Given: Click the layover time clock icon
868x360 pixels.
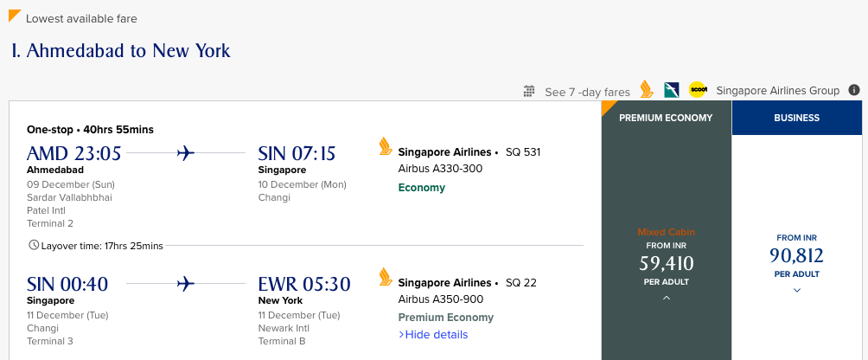Looking at the screenshot, I should pyautogui.click(x=34, y=245).
